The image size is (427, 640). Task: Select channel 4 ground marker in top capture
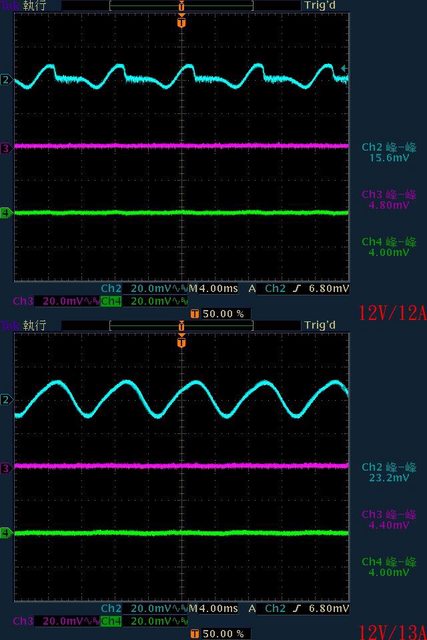coord(6,213)
